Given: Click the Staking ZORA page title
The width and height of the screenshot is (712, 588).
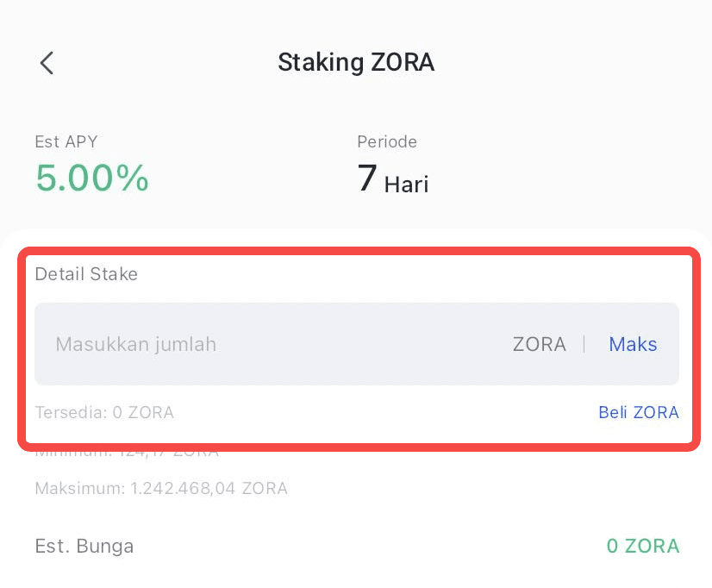Looking at the screenshot, I should [355, 62].
